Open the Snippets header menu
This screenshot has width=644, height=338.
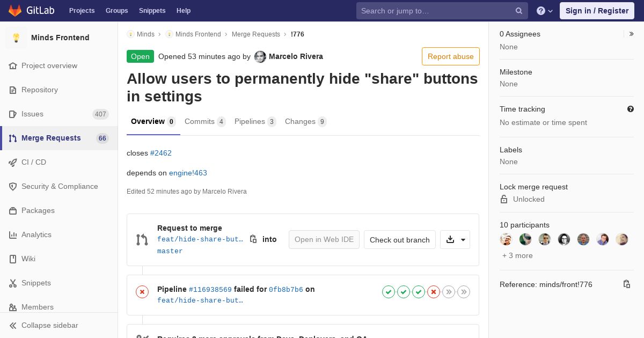point(152,11)
